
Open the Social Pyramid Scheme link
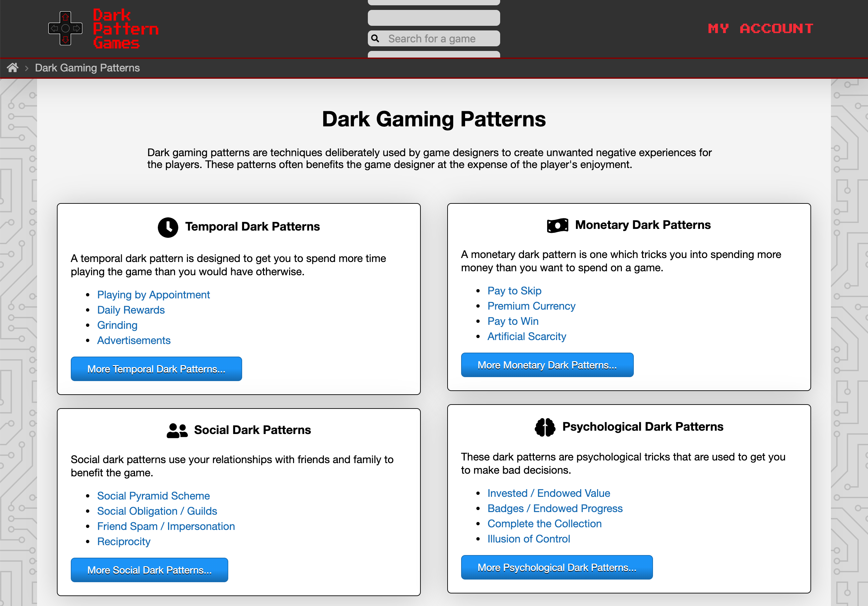point(153,496)
